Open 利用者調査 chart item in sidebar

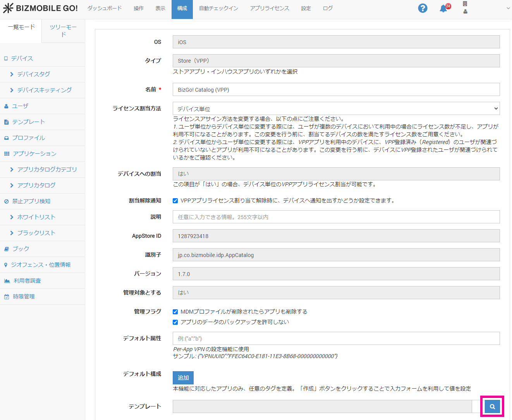coord(27,281)
